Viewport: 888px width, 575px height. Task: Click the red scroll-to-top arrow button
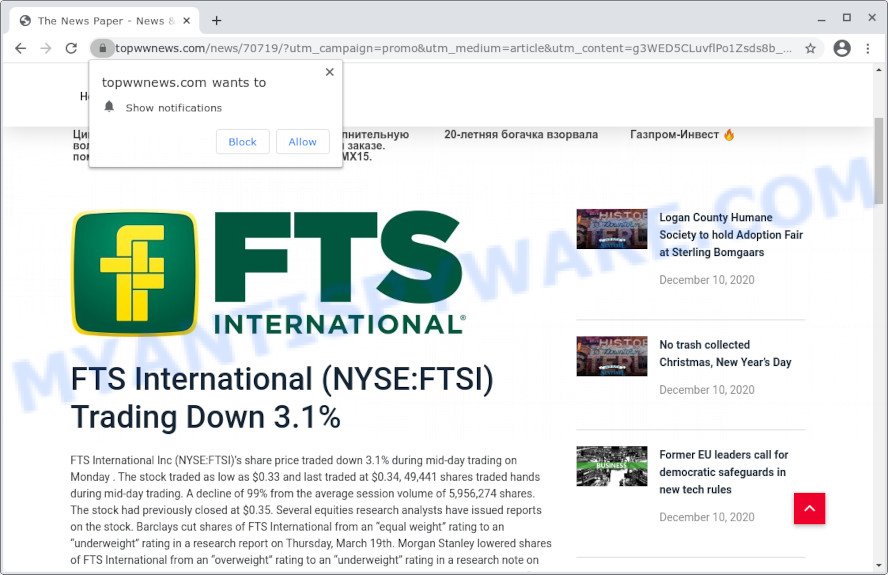(x=809, y=508)
